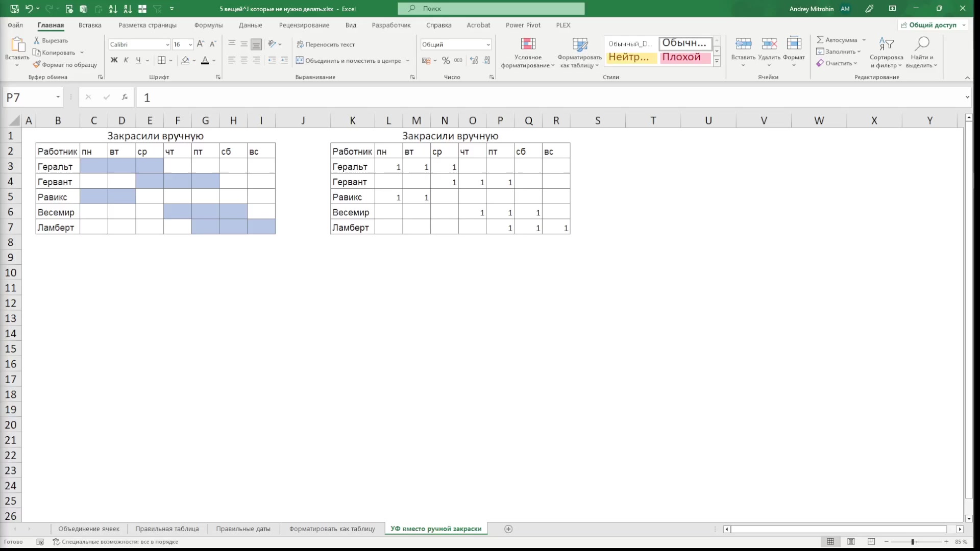The width and height of the screenshot is (980, 551).
Task: Click the Insert Function fx icon
Action: [125, 97]
